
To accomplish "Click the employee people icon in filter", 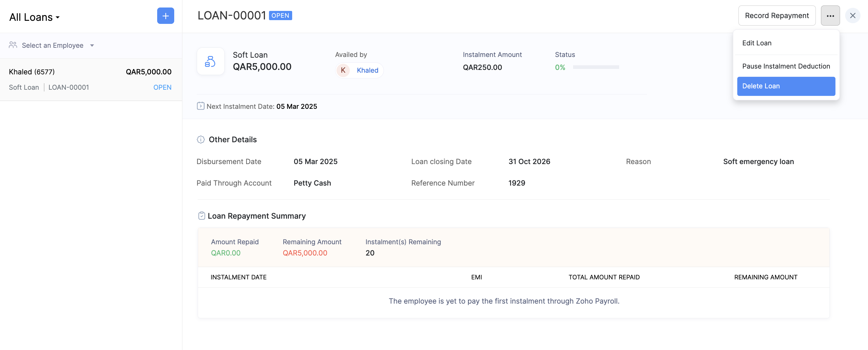I will (x=13, y=45).
